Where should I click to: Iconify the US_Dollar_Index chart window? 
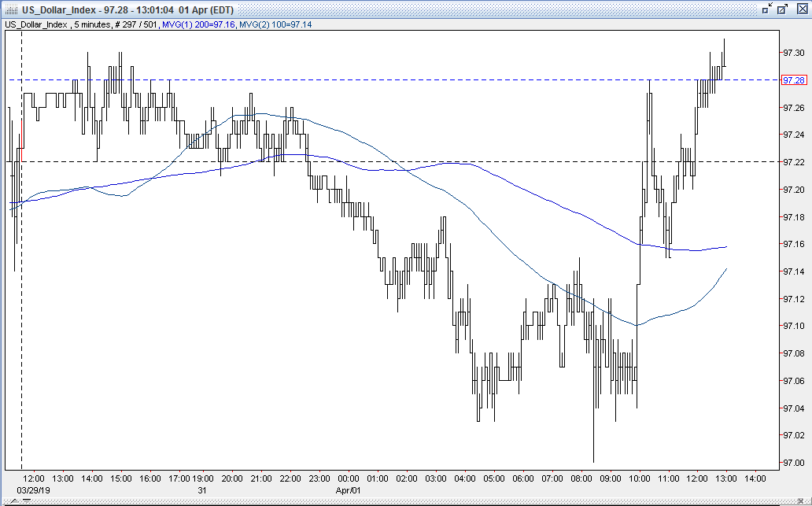coord(767,9)
